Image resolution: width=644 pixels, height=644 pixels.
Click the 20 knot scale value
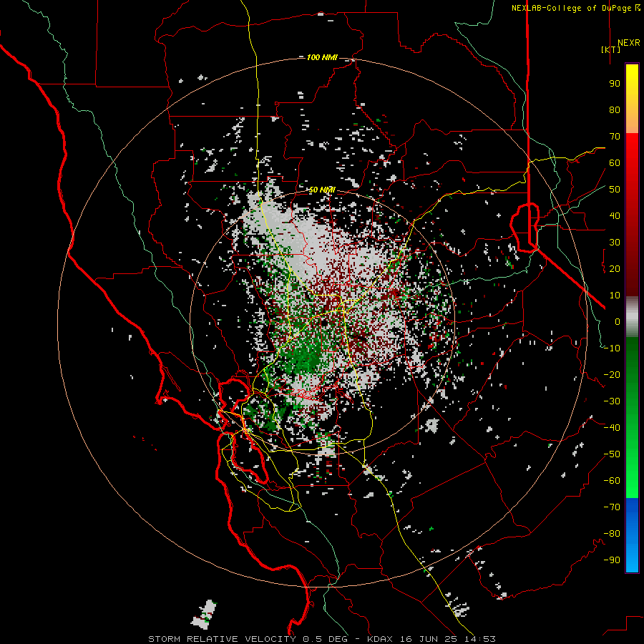(x=615, y=268)
